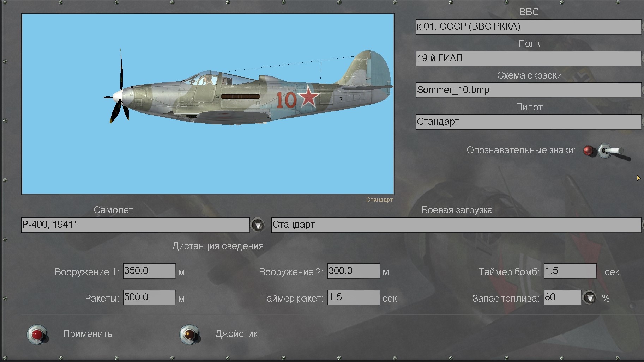The width and height of the screenshot is (644, 362).
Task: Click the Таймер бомб: label
Action: (509, 272)
